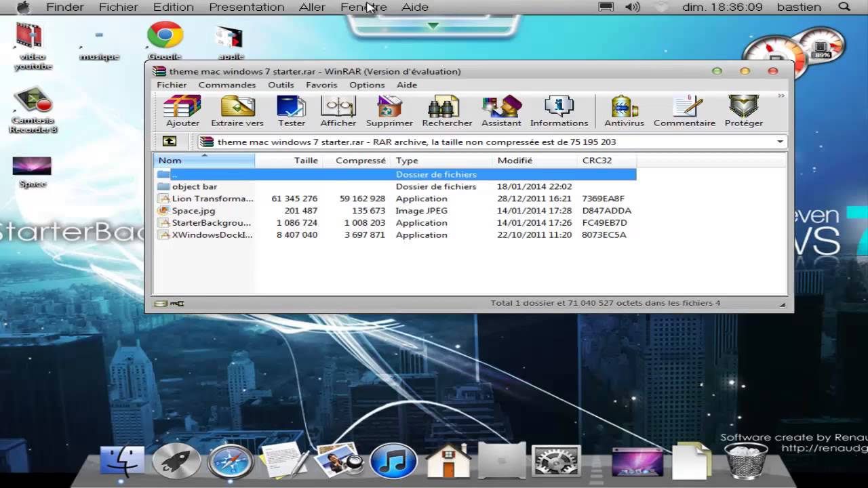Sort by Modifié column header
This screenshot has height=488, width=868.
pyautogui.click(x=536, y=161)
